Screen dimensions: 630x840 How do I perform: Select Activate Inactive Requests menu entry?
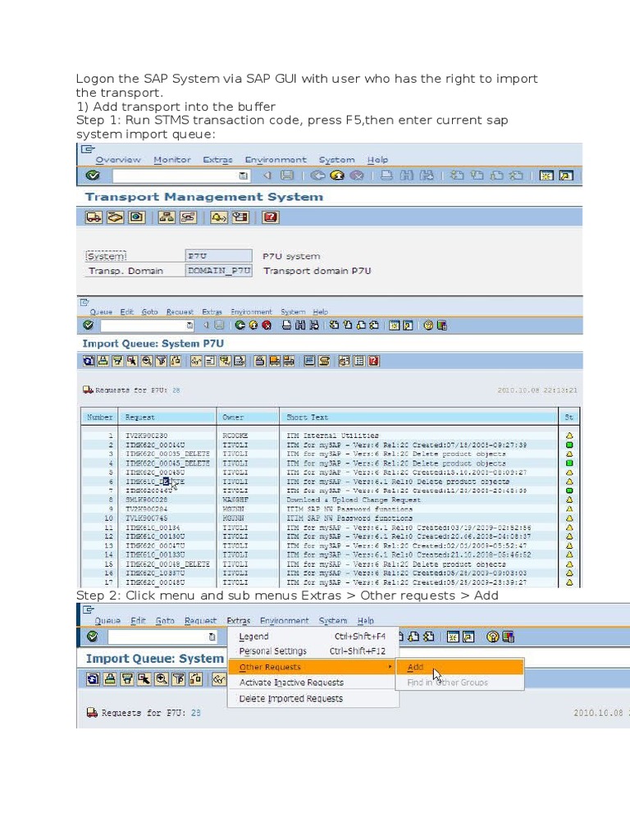point(291,682)
